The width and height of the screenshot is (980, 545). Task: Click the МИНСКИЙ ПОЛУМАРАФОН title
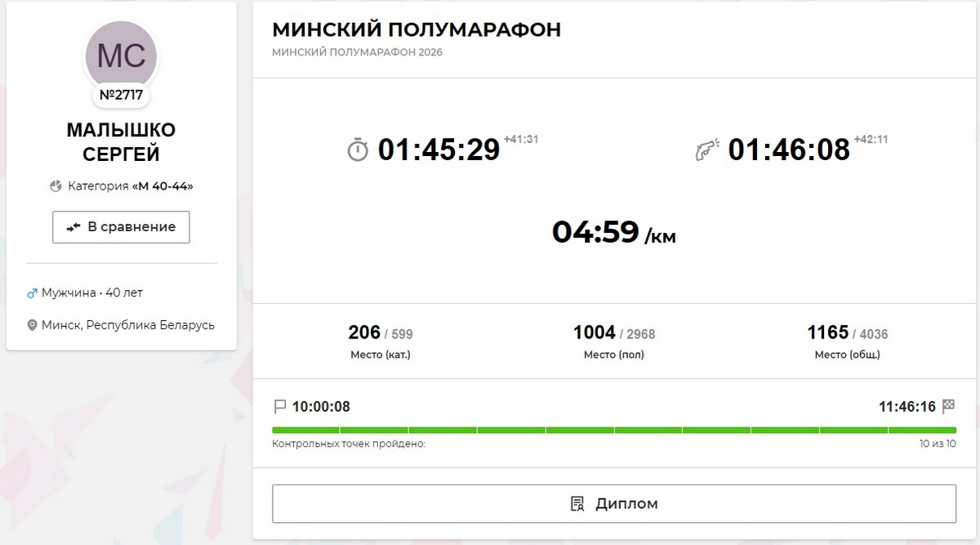click(x=416, y=30)
